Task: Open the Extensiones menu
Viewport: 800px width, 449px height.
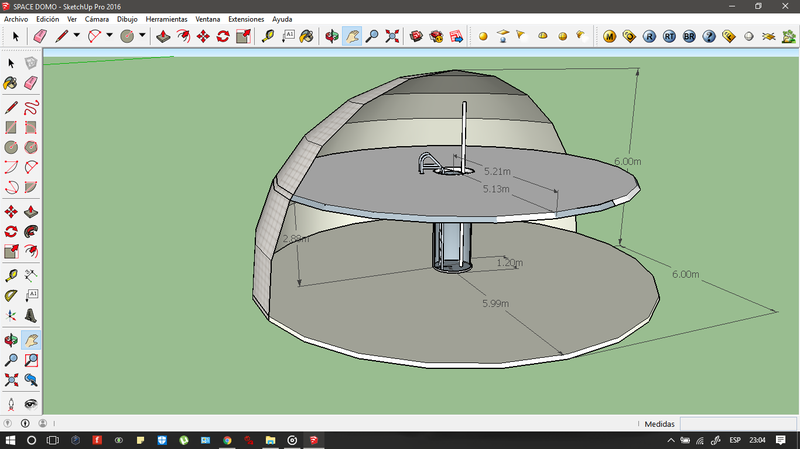Action: [246, 19]
